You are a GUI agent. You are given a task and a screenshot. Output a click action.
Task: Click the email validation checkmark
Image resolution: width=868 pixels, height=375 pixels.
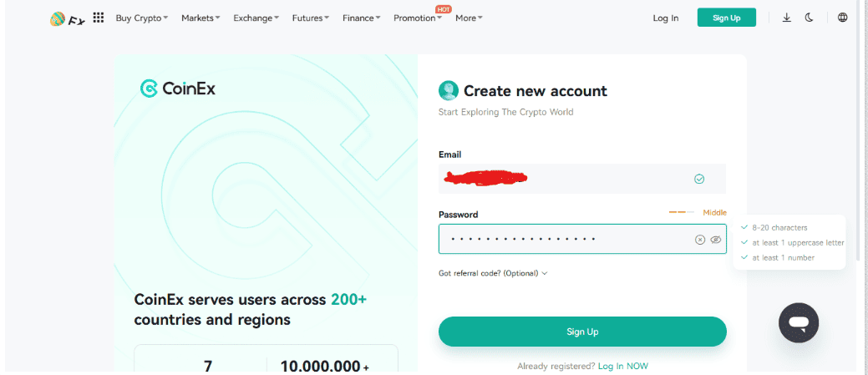pyautogui.click(x=699, y=179)
